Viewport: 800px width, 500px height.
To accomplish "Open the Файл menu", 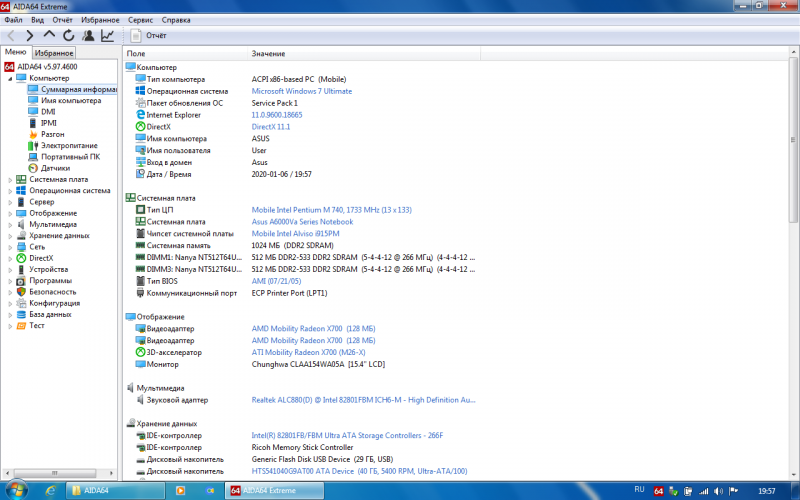I will tap(13, 20).
